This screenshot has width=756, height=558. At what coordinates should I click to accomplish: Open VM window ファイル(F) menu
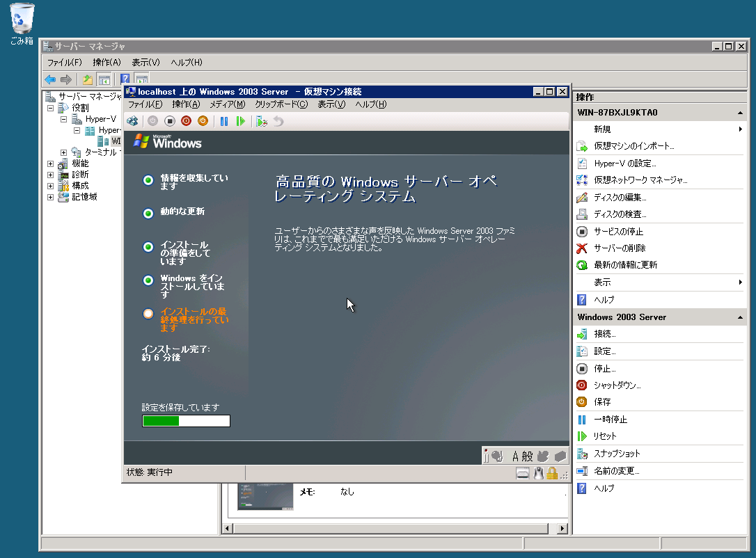[145, 104]
